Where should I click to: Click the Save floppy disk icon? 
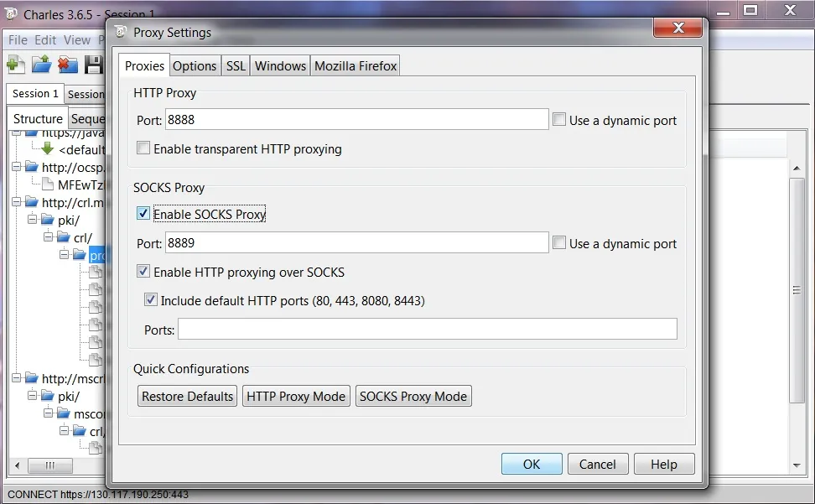coord(94,65)
